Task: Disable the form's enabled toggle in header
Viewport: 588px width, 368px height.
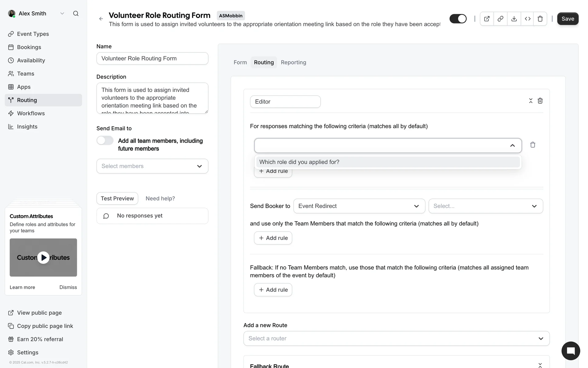Action: [458, 19]
